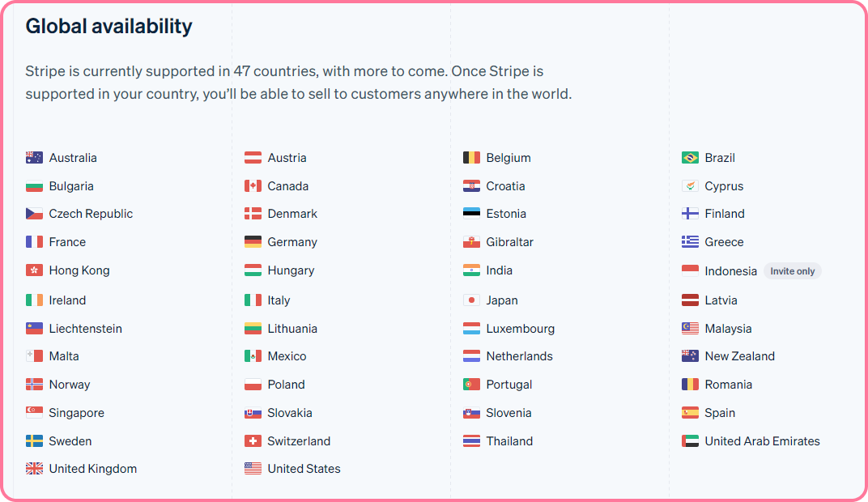Select the Netherlands country link
The width and height of the screenshot is (868, 502).
click(x=519, y=356)
